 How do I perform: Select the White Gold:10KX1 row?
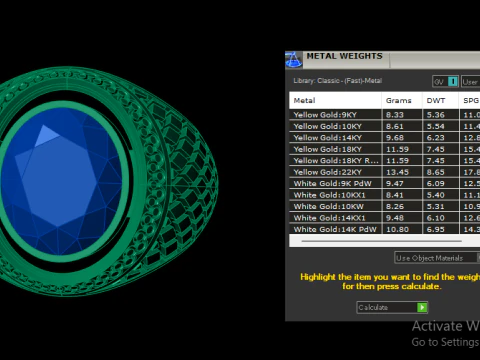pyautogui.click(x=385, y=195)
